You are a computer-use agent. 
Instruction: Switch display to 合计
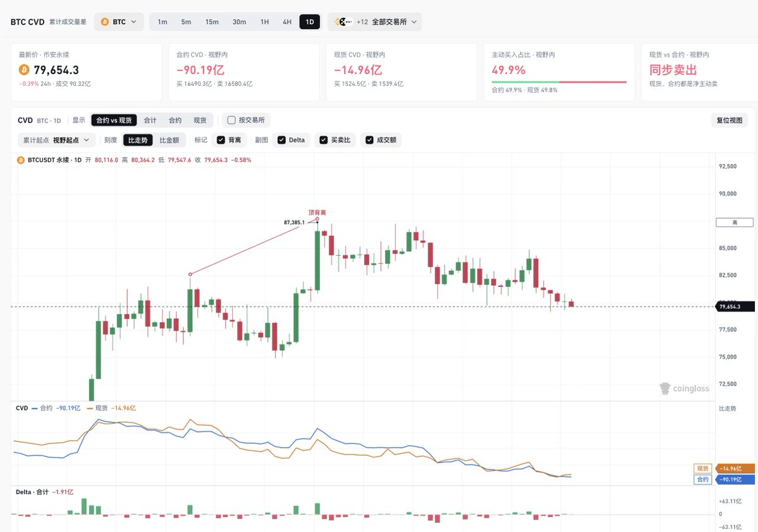click(x=150, y=120)
